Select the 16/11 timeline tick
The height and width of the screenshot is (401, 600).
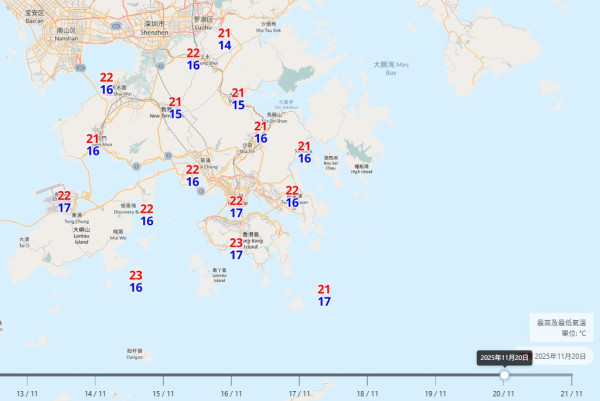pos(231,393)
